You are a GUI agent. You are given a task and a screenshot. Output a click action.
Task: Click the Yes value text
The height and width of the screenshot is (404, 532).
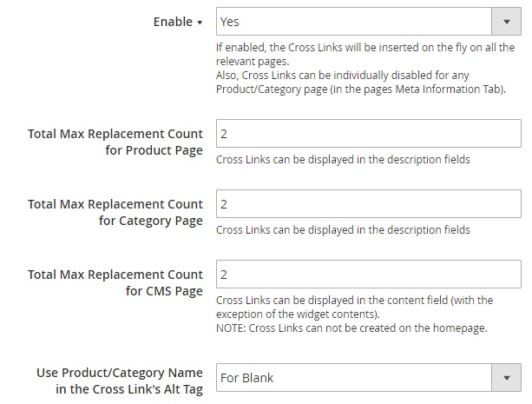[230, 22]
